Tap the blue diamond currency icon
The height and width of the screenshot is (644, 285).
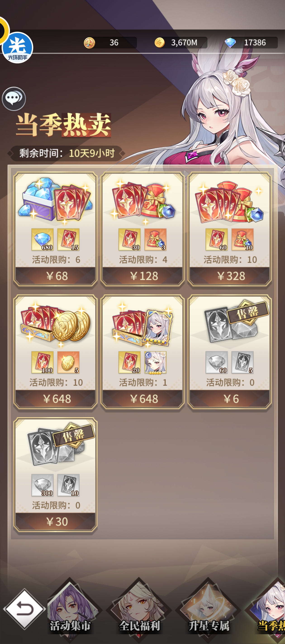(230, 43)
